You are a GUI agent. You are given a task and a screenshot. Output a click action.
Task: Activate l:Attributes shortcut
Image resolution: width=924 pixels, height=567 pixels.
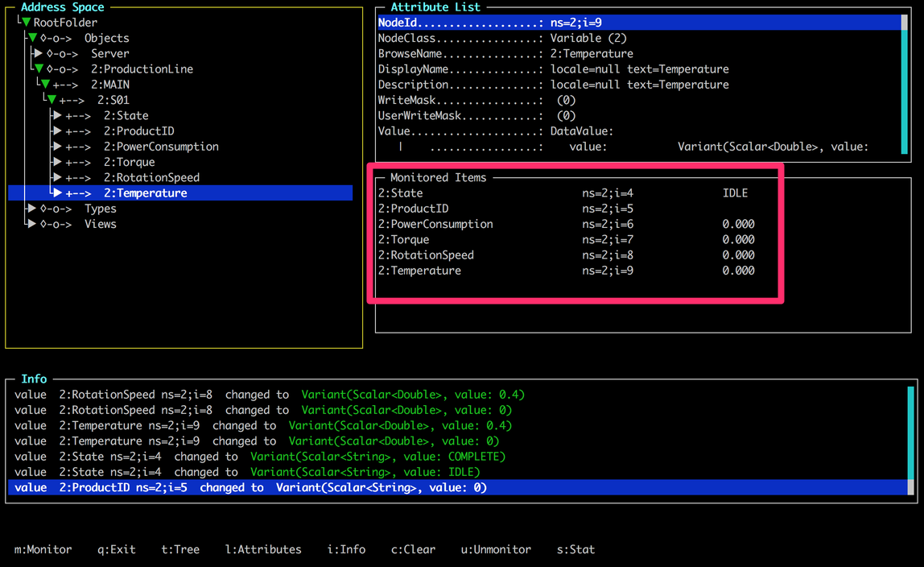(x=263, y=549)
